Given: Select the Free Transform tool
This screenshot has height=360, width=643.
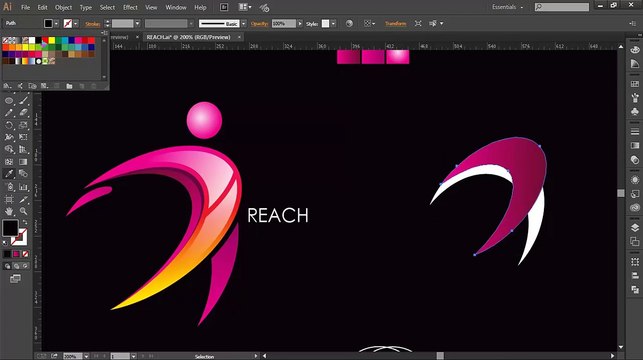Looking at the screenshot, I should click(23, 137).
